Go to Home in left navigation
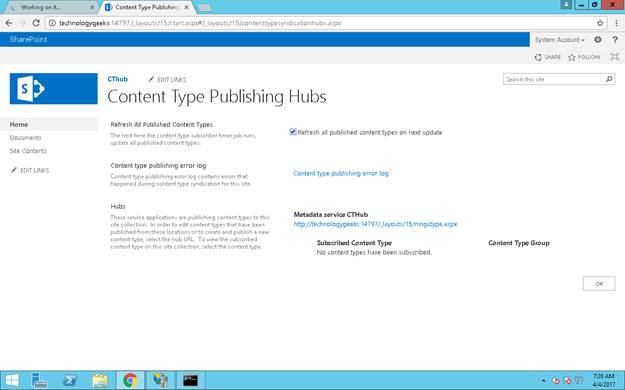The height and width of the screenshot is (390, 625). point(19,124)
